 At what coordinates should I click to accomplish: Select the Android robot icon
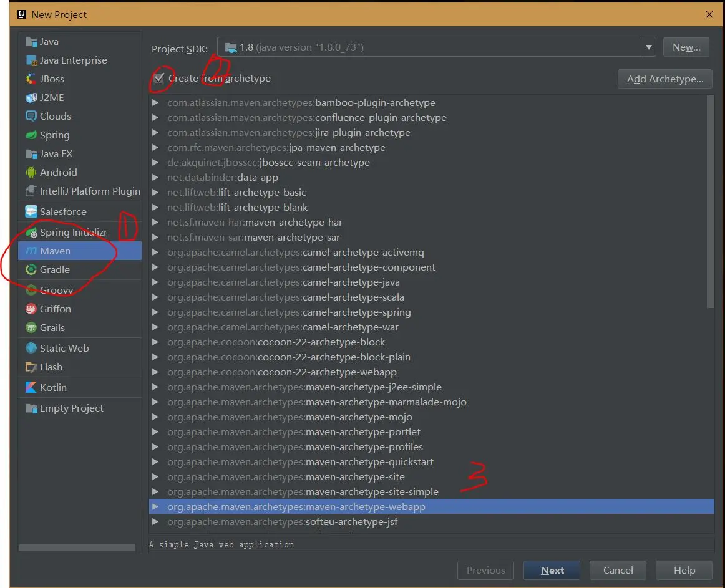pyautogui.click(x=31, y=173)
